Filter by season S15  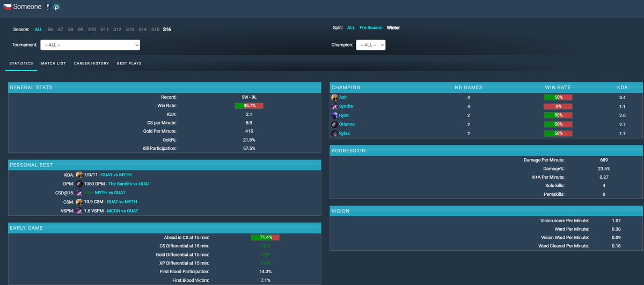click(x=155, y=30)
